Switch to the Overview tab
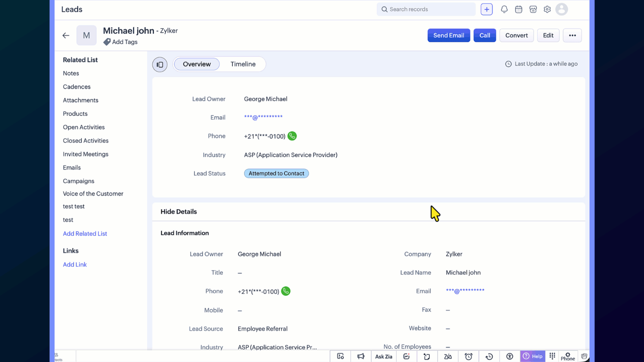Screen dimensions: 644x362 pyautogui.click(x=197, y=64)
